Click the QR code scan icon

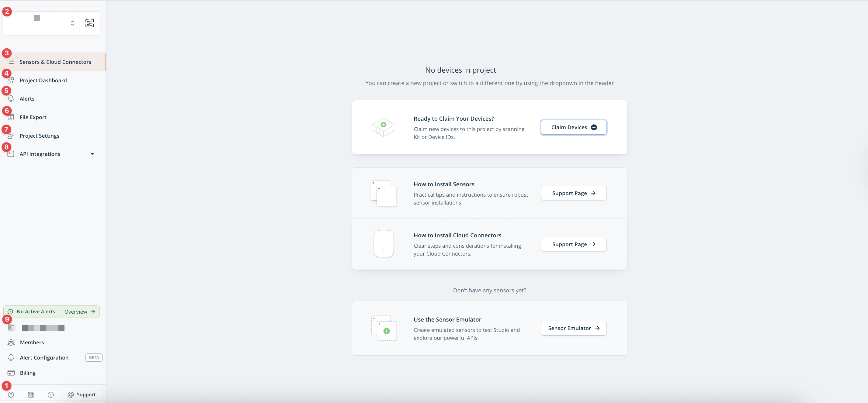point(90,23)
